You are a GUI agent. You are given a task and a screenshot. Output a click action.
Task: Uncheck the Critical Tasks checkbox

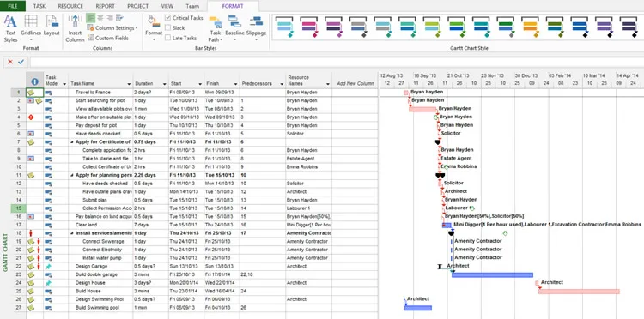168,18
